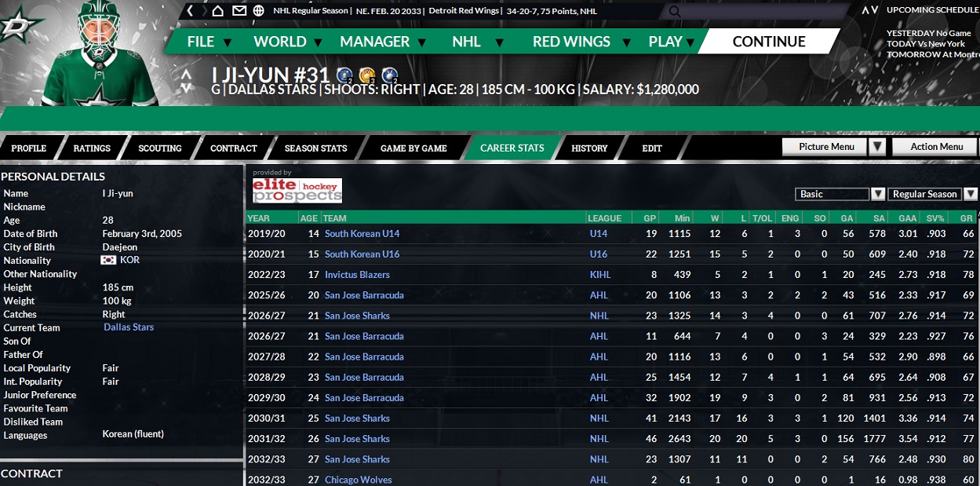This screenshot has width=980, height=486.
Task: Click 'TODAY Vs New York' schedule entry
Action: [x=926, y=44]
